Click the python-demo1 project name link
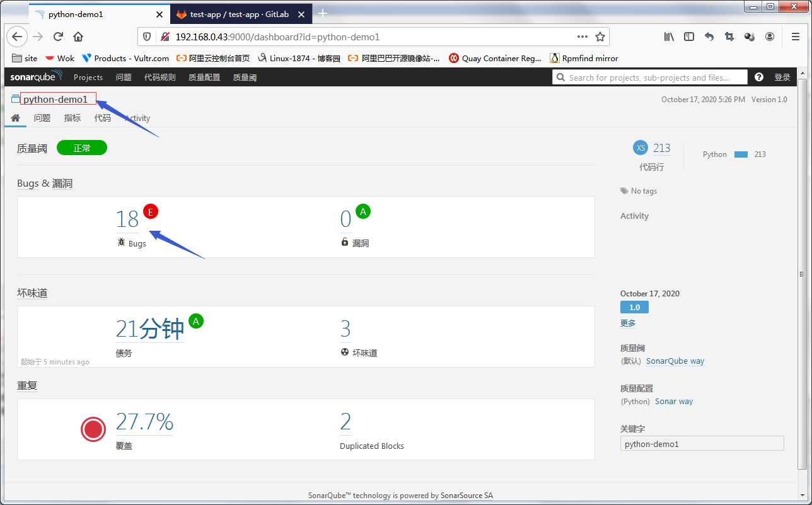This screenshot has height=505, width=812. point(55,99)
